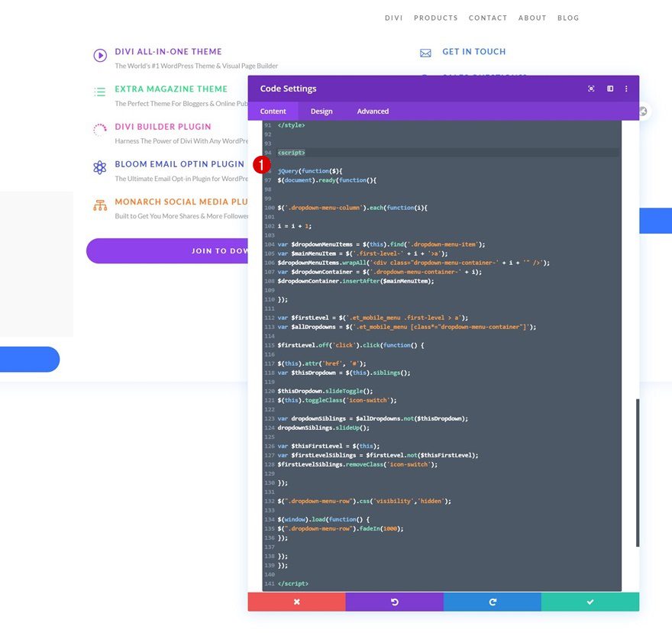
Task: Place cursor on line 96 in code editor
Action: click(x=321, y=170)
